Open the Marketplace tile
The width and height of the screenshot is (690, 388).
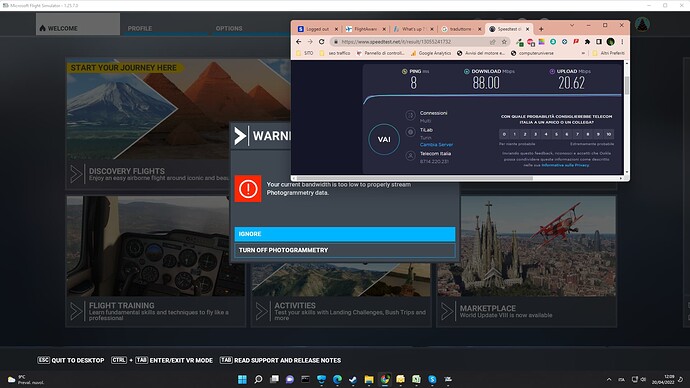[x=526, y=261]
